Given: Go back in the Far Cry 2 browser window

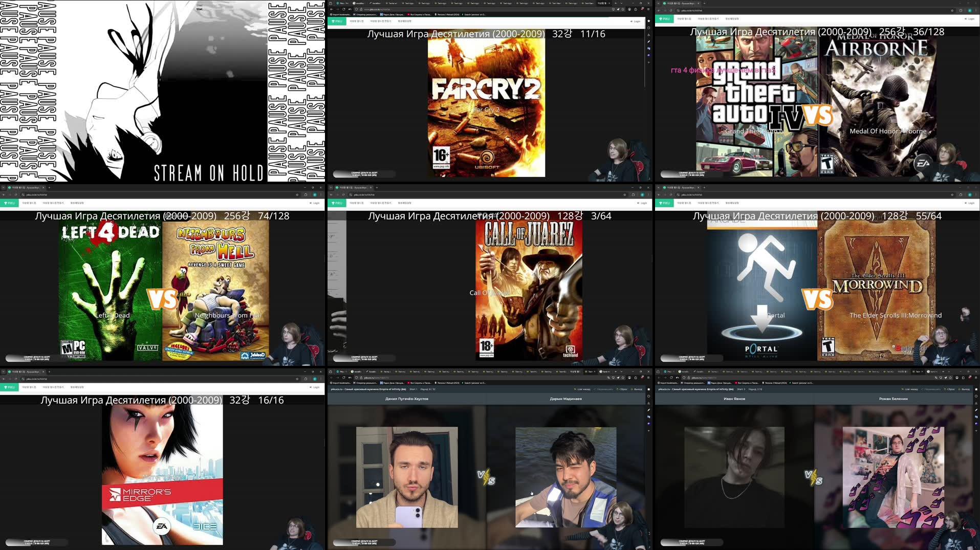Looking at the screenshot, I should click(332, 9).
